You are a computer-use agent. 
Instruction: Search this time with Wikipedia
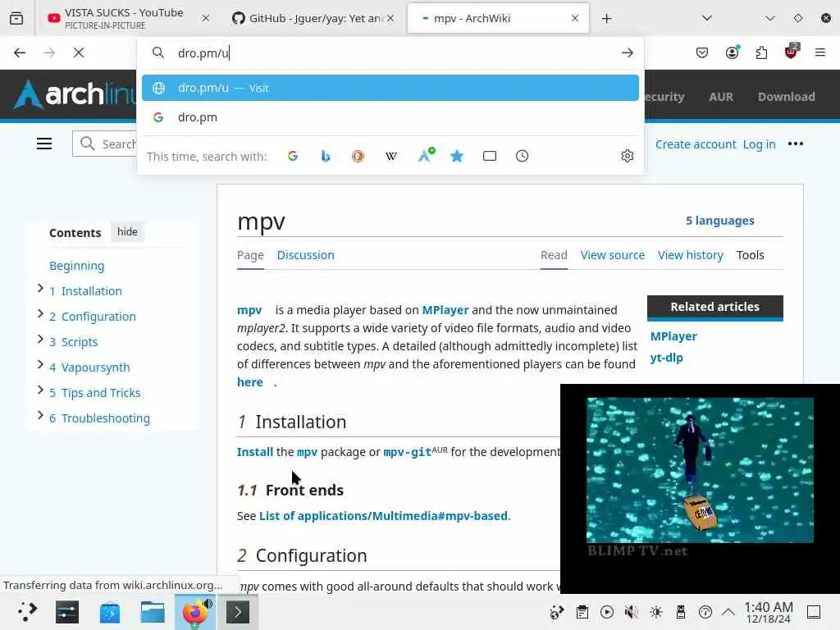click(x=391, y=156)
